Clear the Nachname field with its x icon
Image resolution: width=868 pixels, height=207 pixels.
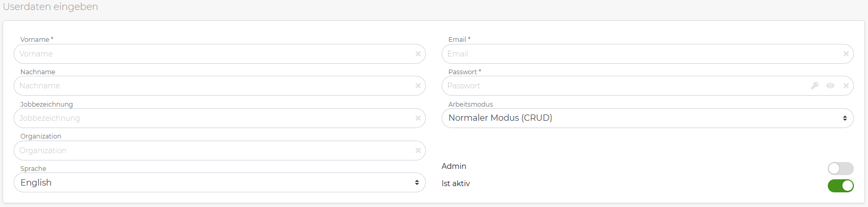[x=418, y=86]
